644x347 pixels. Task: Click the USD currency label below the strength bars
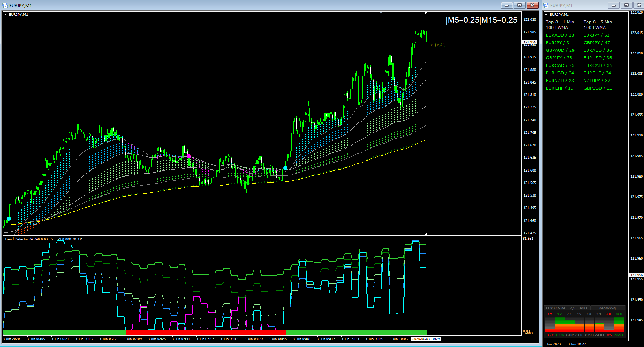point(550,335)
